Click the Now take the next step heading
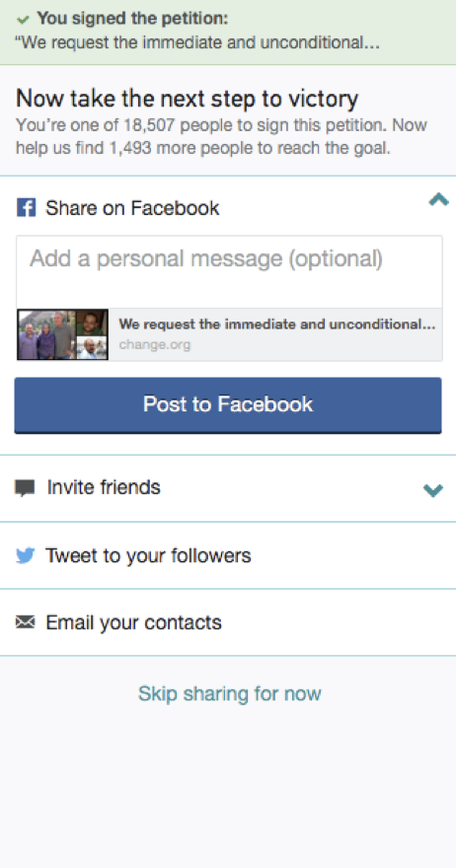456x868 pixels. click(188, 99)
